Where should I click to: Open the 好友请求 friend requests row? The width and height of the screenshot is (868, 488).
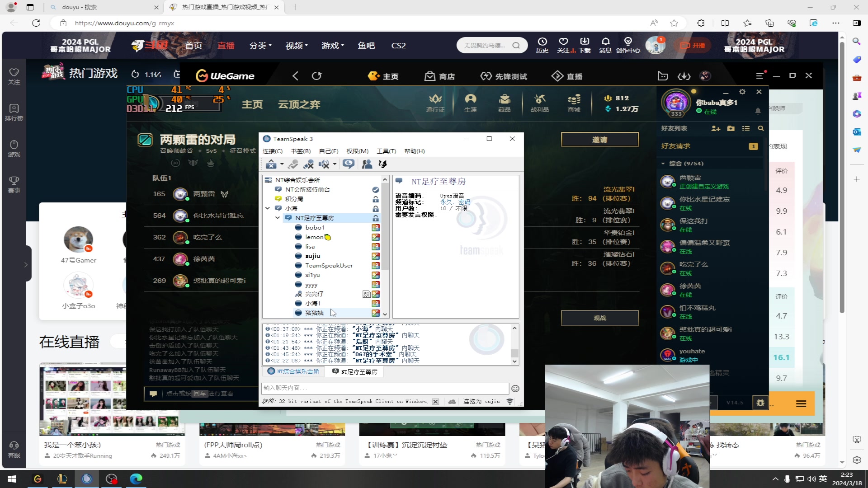(x=710, y=146)
